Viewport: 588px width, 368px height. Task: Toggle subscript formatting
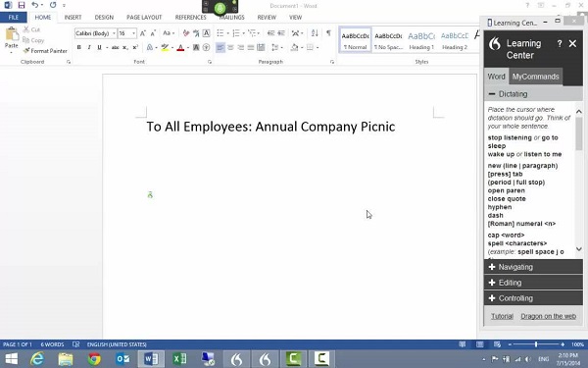125,47
